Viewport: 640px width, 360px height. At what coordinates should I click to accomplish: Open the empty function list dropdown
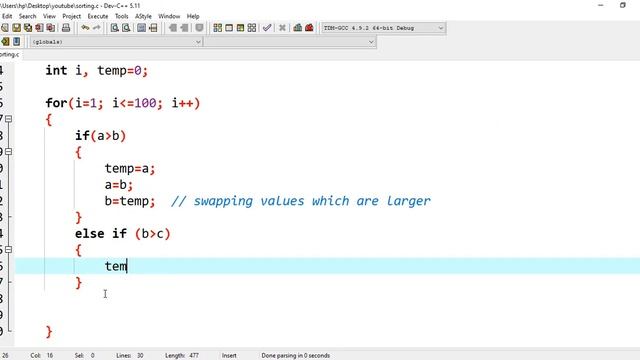[289, 42]
